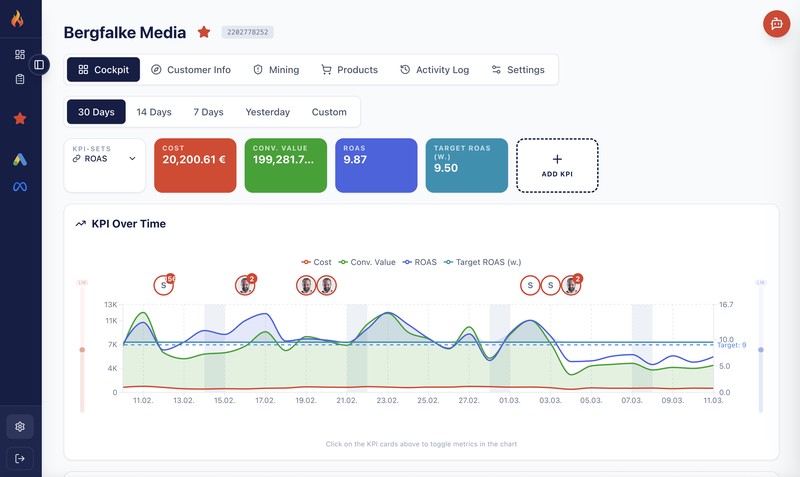The height and width of the screenshot is (477, 800).
Task: Click the favorites star in the sidebar
Action: tap(20, 118)
